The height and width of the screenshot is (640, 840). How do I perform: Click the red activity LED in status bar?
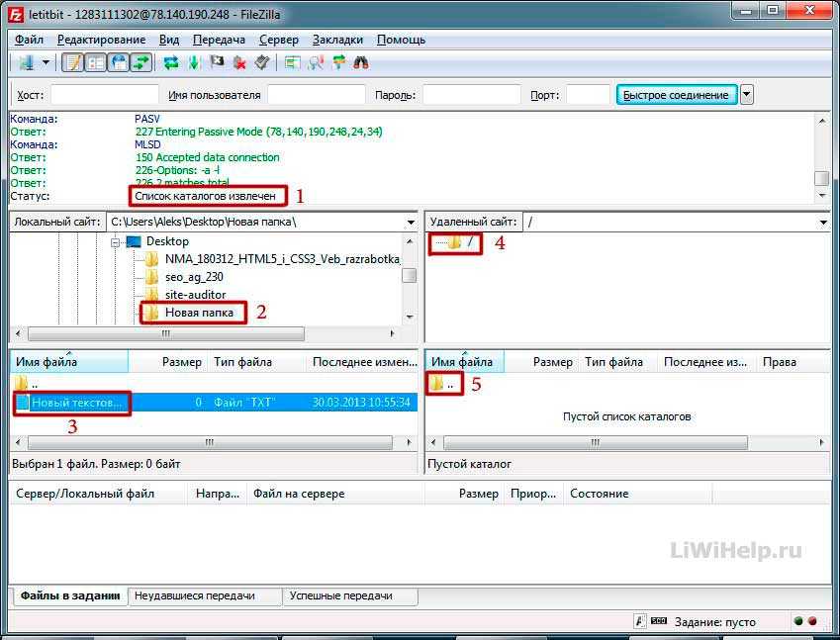tap(812, 621)
